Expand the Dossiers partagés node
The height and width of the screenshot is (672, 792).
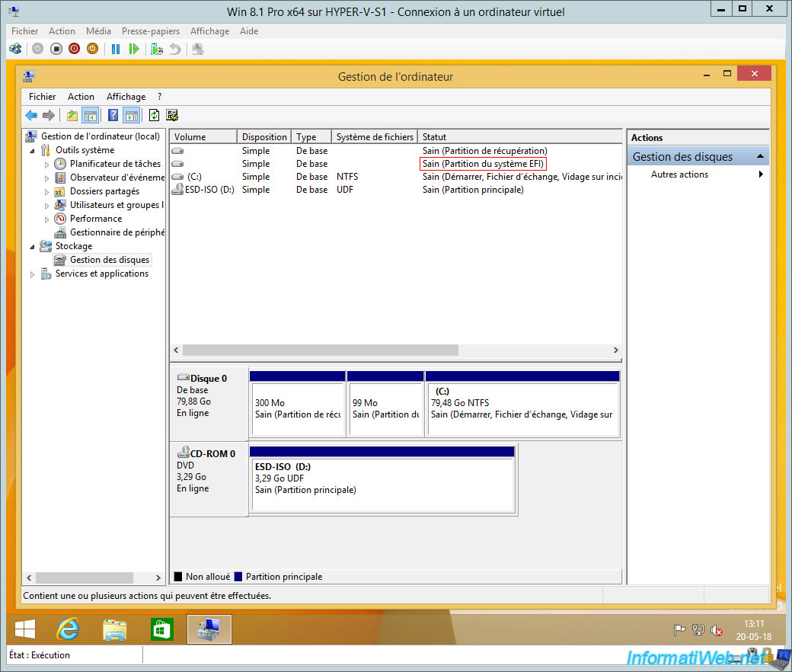[x=46, y=192]
